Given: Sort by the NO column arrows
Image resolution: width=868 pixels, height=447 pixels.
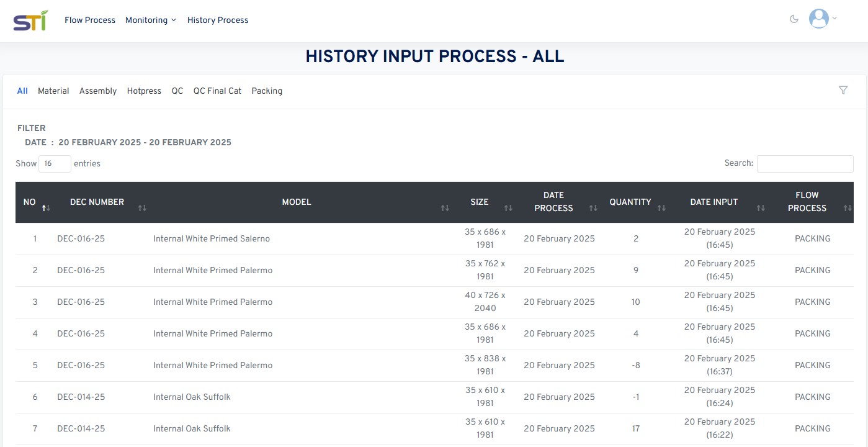Looking at the screenshot, I should point(46,208).
